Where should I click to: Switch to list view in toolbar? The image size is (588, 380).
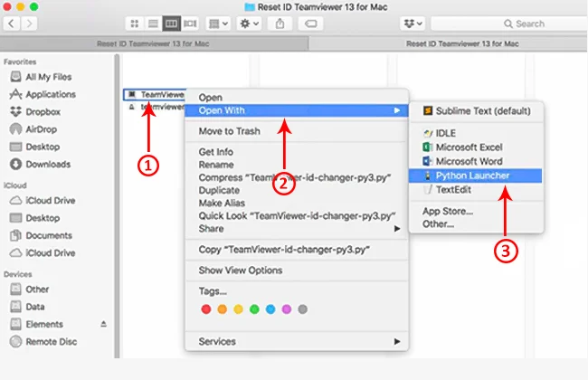point(153,24)
